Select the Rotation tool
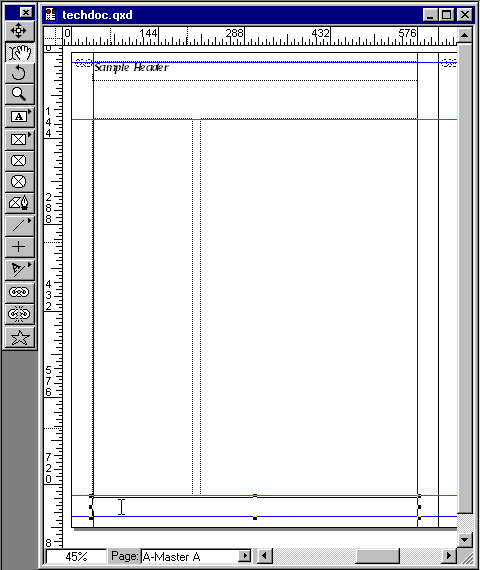Screen dimensions: 480x570 pos(20,73)
